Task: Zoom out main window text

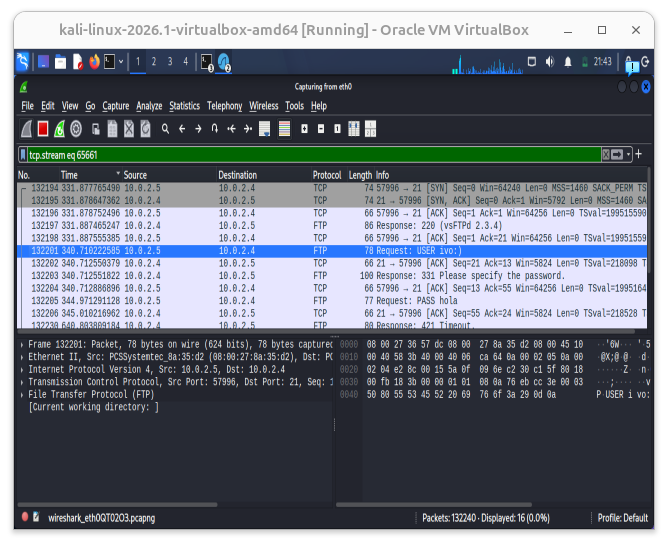Action: (321, 129)
